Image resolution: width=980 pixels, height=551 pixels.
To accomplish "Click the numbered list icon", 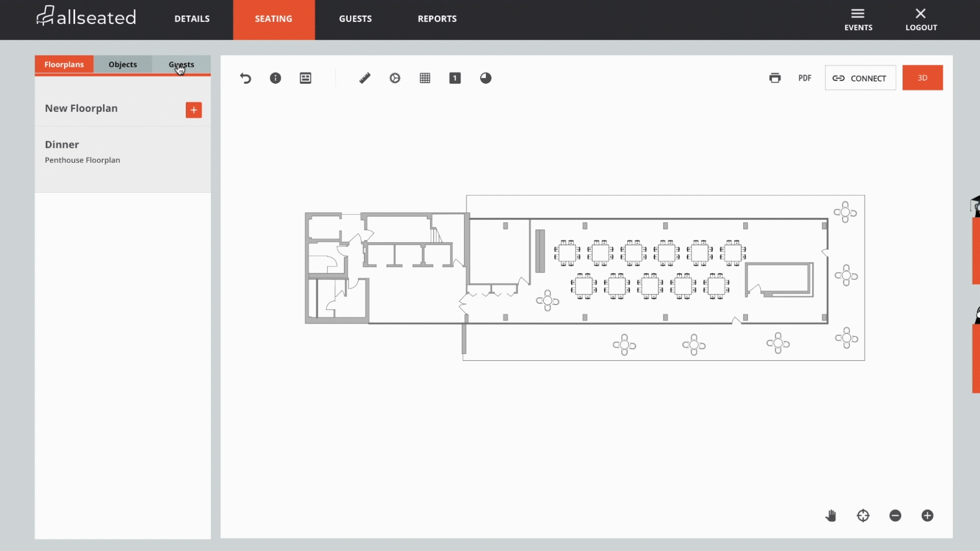I will coord(454,78).
